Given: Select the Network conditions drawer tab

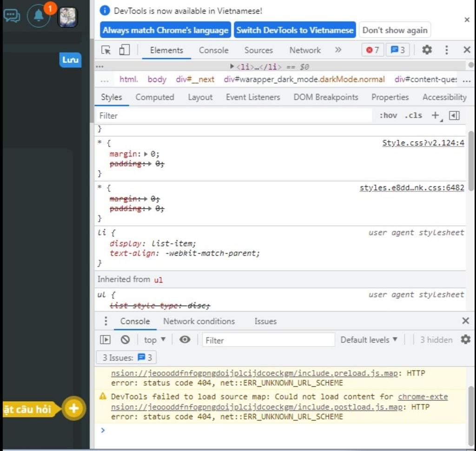Looking at the screenshot, I should click(x=199, y=321).
